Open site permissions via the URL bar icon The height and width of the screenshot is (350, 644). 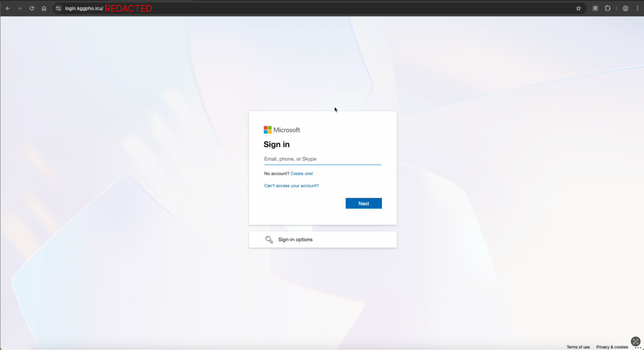point(58,8)
